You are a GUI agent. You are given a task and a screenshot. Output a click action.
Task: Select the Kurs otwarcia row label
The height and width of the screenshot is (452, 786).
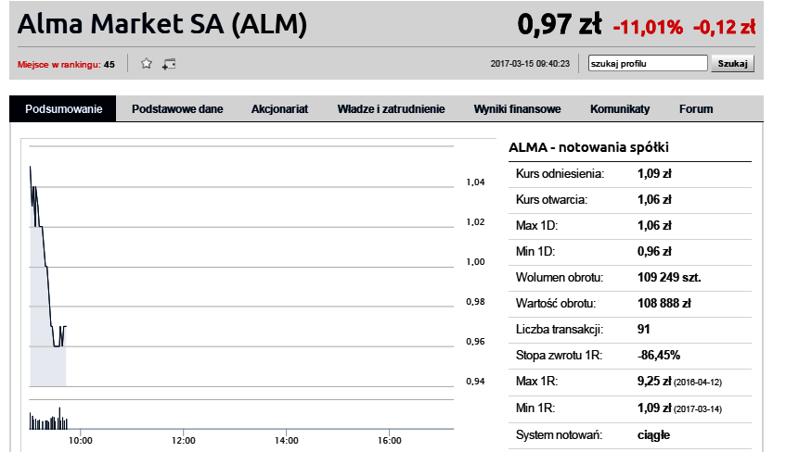point(551,200)
